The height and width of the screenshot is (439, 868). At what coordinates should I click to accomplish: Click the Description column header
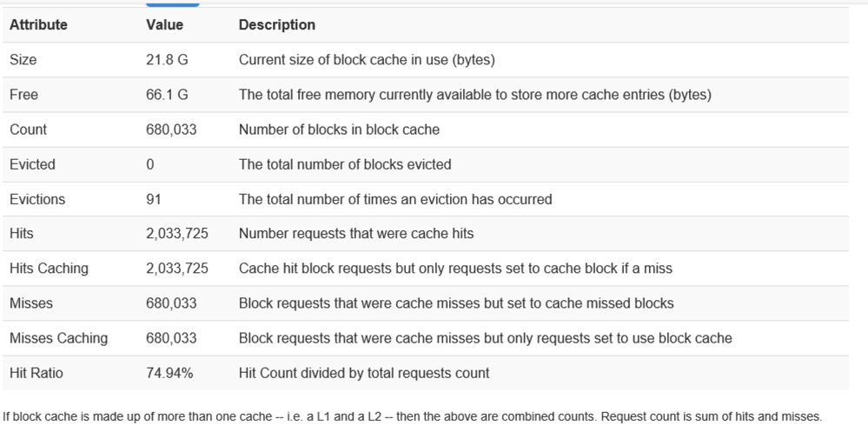coord(276,25)
